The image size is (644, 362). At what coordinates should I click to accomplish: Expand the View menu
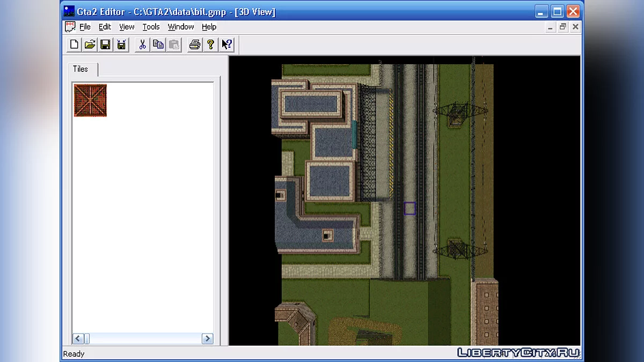click(x=127, y=27)
